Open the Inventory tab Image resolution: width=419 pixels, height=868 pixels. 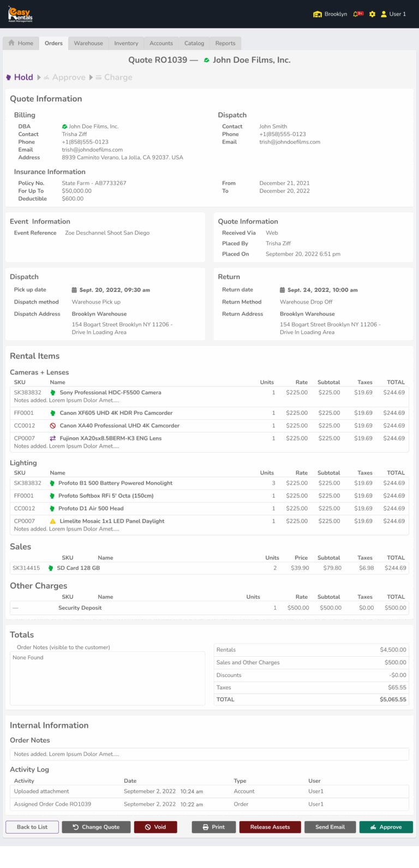(126, 43)
